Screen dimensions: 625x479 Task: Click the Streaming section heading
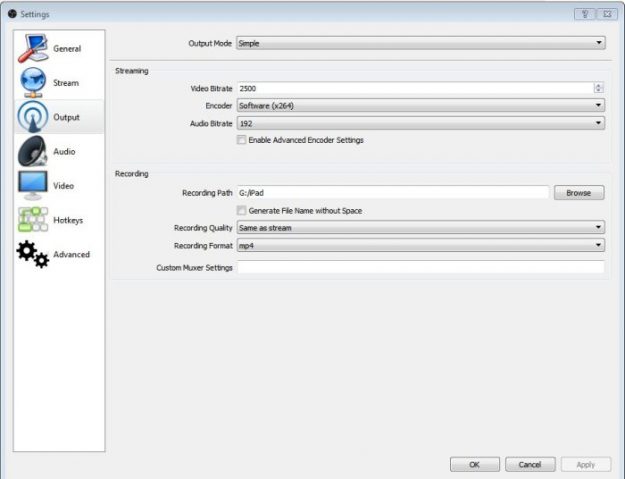pos(132,71)
